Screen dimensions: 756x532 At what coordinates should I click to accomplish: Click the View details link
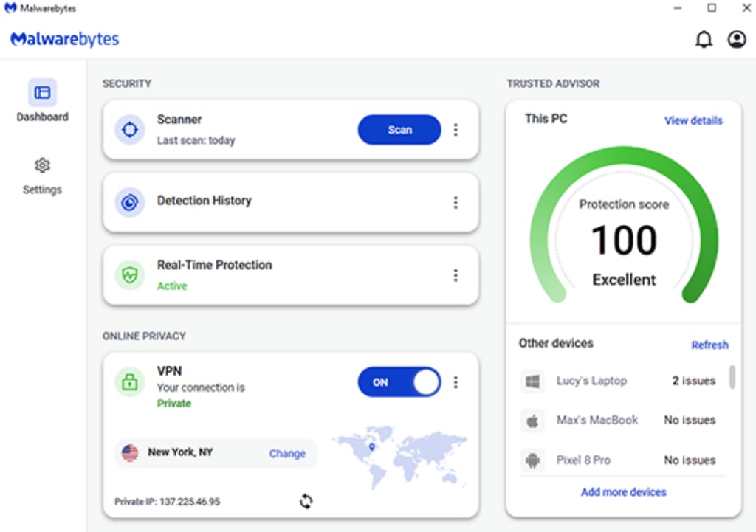point(693,120)
